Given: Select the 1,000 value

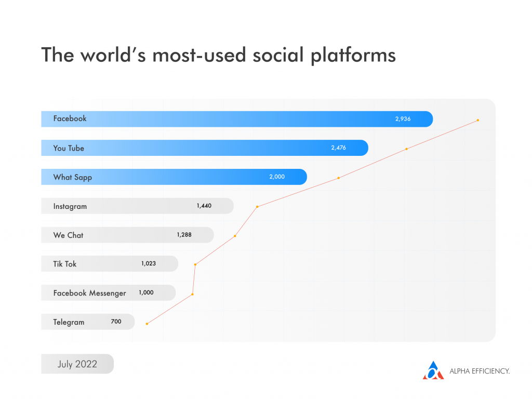Looking at the screenshot, I should click(146, 292).
